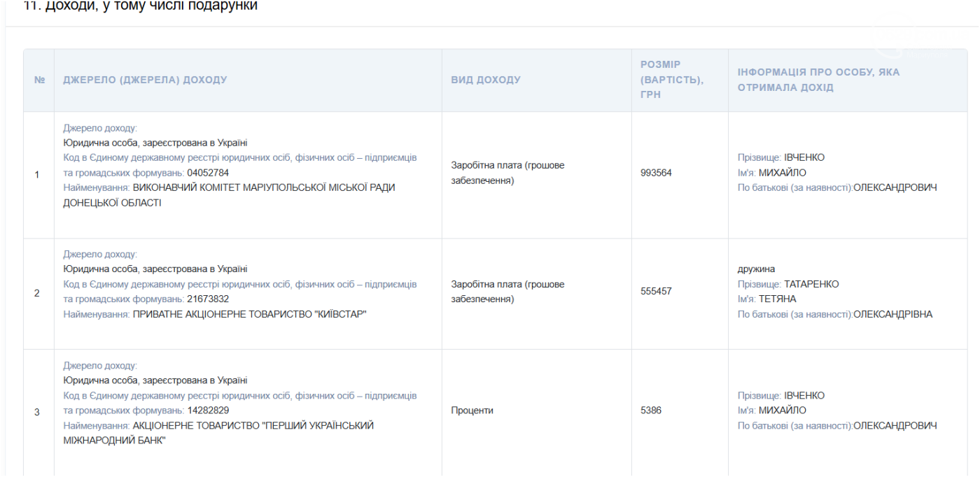Click the Mariupol city council executive committee name

tap(263, 188)
